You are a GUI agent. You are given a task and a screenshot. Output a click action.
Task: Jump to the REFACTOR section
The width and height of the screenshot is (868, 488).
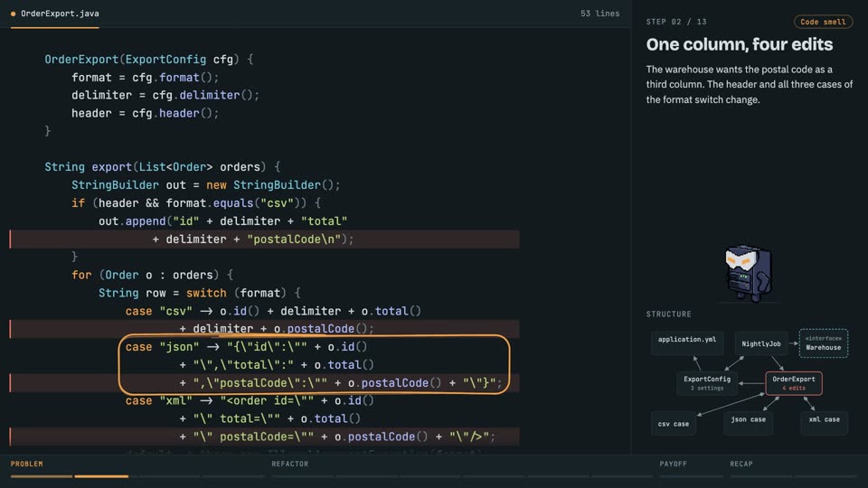click(x=289, y=464)
